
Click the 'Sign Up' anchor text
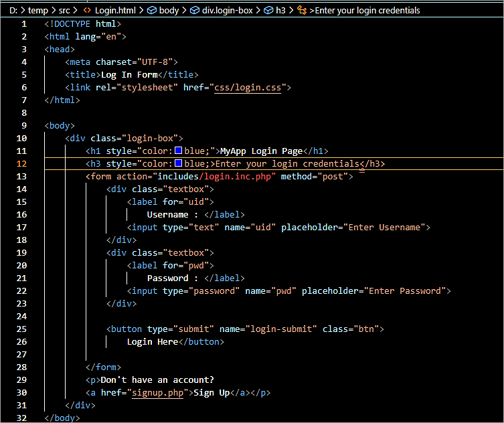[x=212, y=393]
